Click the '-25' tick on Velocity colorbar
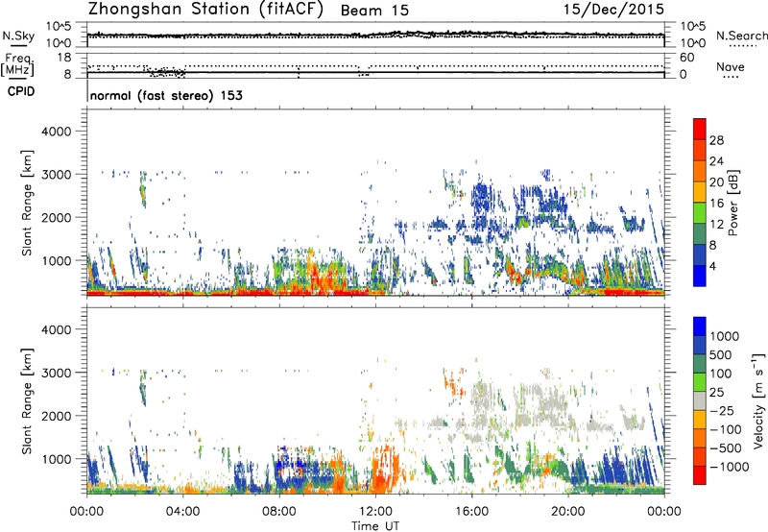 [x=722, y=410]
